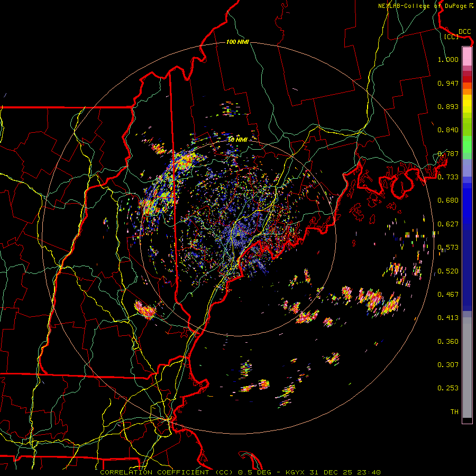Click the CORRELATION COEFFICIENT (CC) caption text
The width and height of the screenshot is (476, 476).
click(167, 472)
